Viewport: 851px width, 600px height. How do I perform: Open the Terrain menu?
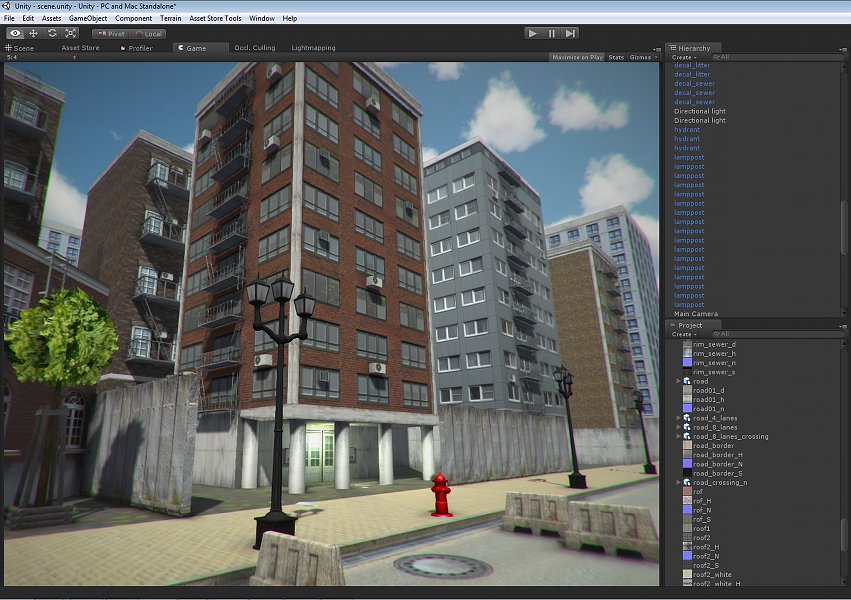coord(170,18)
